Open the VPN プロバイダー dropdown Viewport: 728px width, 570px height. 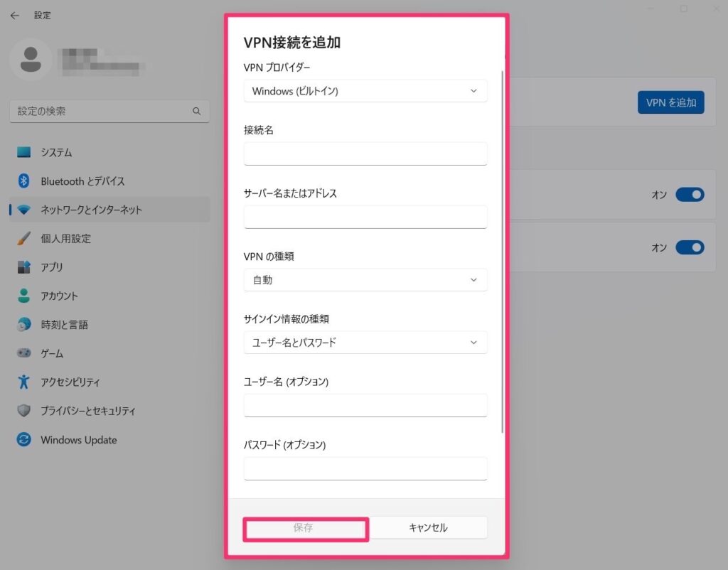[x=365, y=91]
